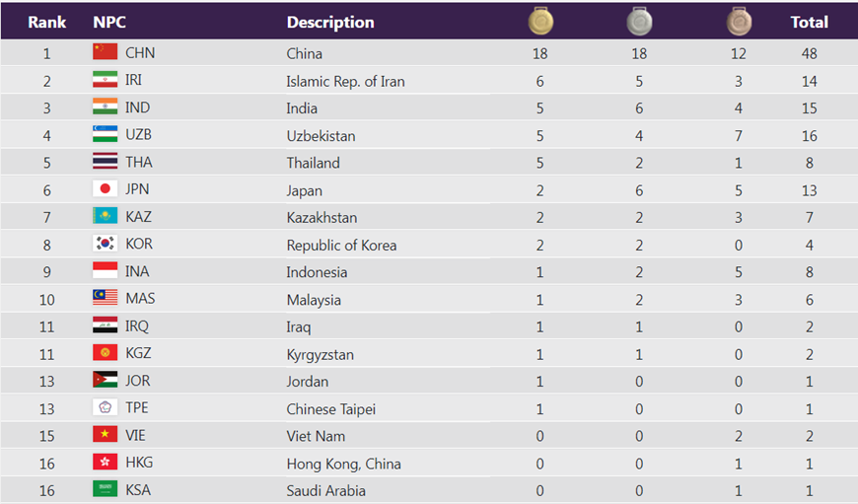Click the Chinese Taipei flag icon
Viewport: 858px width, 504px height.
106,407
